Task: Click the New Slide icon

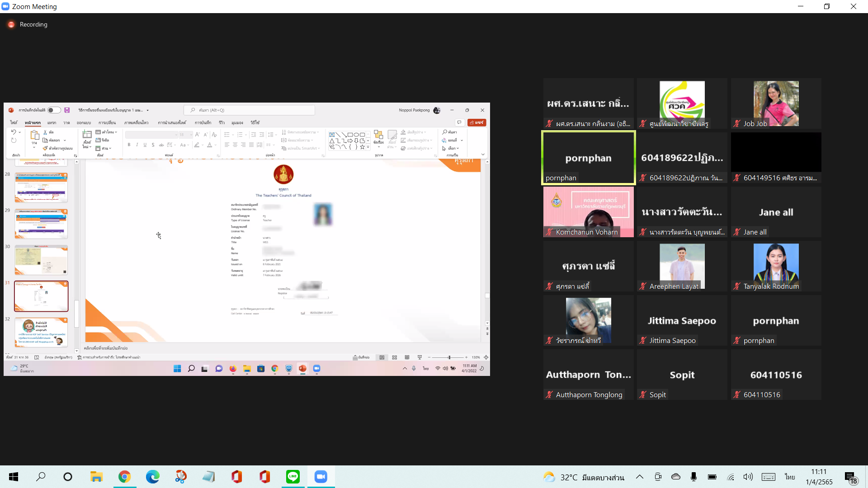Action: 87,135
